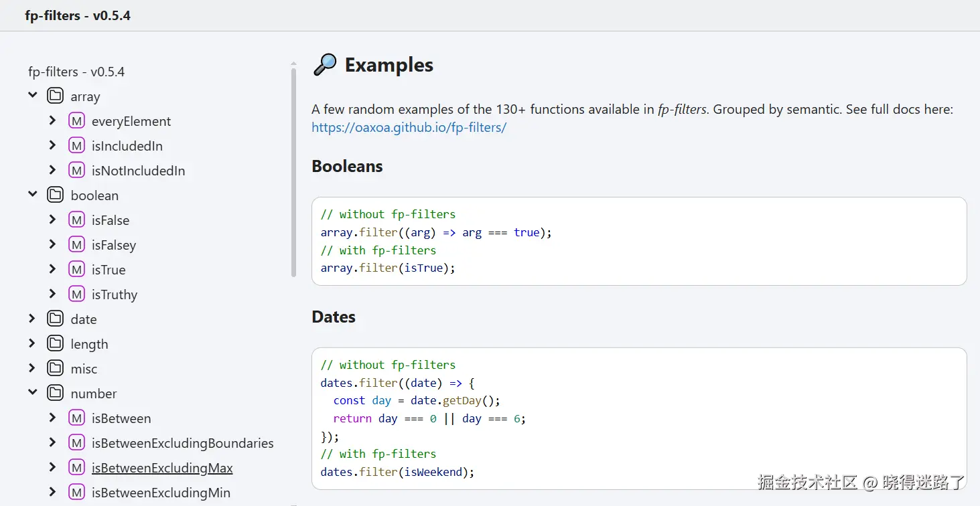
Task: Click the M icon next to isTruthy
Action: 77,294
